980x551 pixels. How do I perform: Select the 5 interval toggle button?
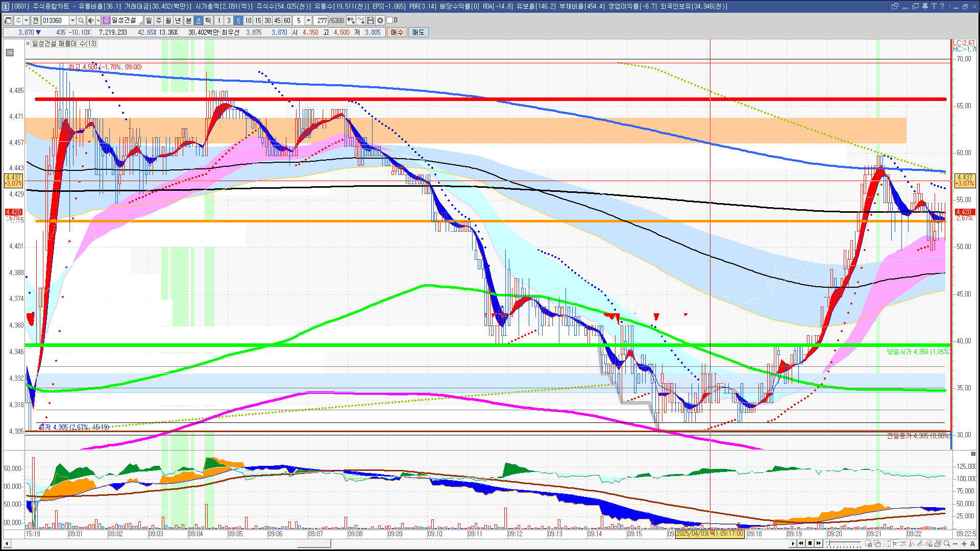(x=238, y=20)
